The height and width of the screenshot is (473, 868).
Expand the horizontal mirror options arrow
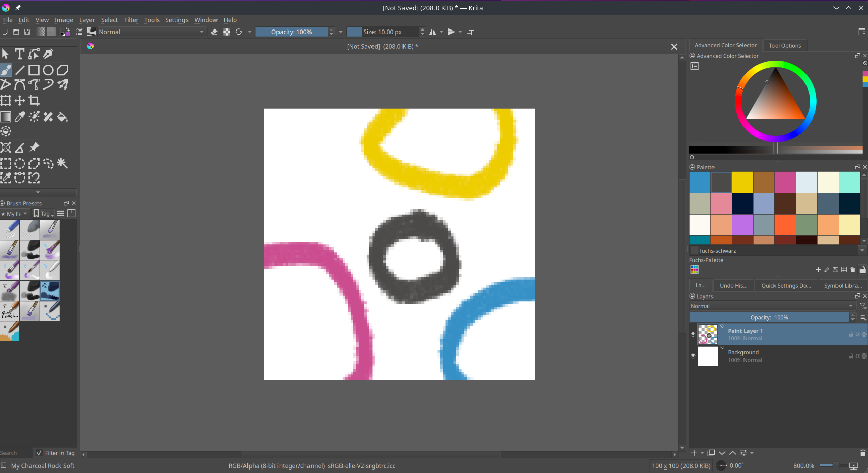coord(442,32)
